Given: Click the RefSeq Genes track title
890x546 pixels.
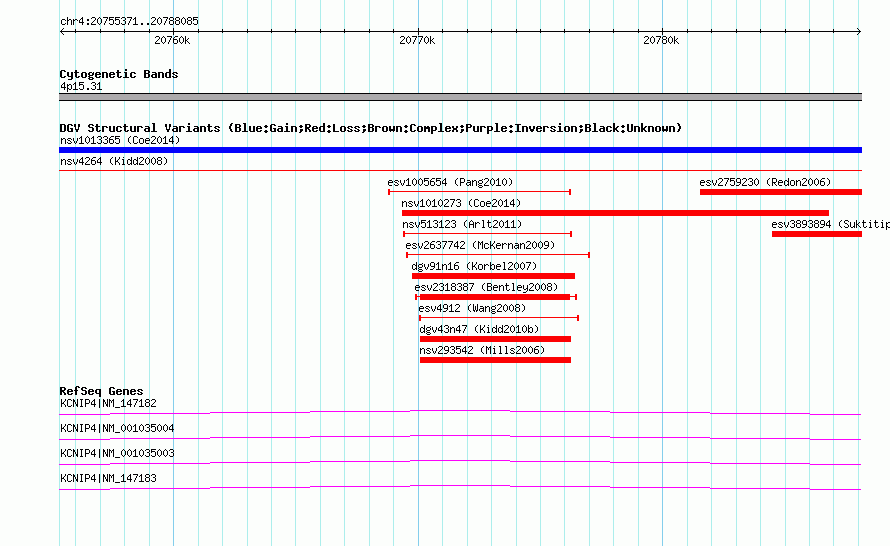Looking at the screenshot, I should coord(102,391).
